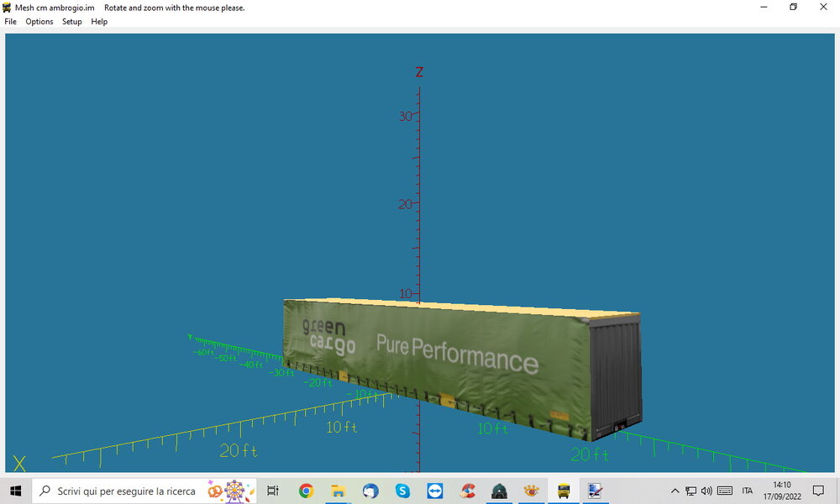Image resolution: width=840 pixels, height=504 pixels.
Task: Click the green cargo trailer model
Action: (x=462, y=368)
